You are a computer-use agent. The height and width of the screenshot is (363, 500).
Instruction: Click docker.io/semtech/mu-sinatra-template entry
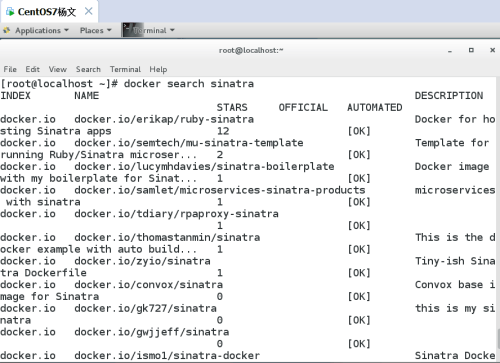coord(189,143)
